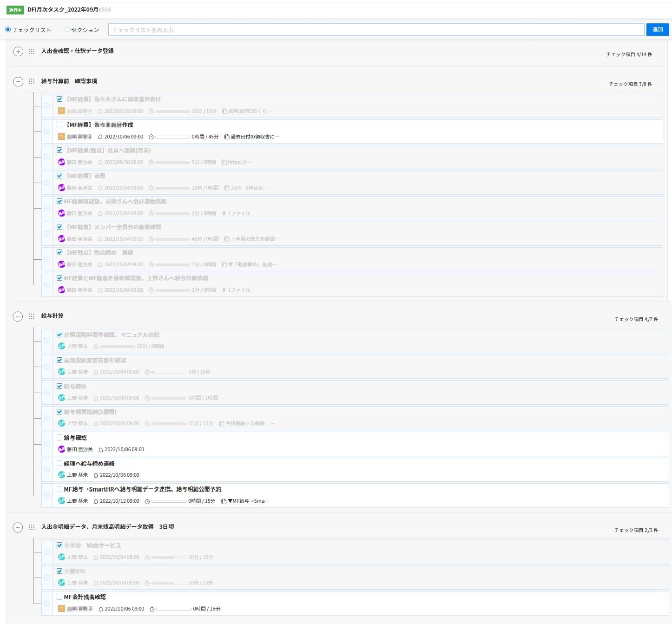This screenshot has width=672, height=624.
Task: Open note icon on MF給与→SmartHR task
Action: pos(224,501)
